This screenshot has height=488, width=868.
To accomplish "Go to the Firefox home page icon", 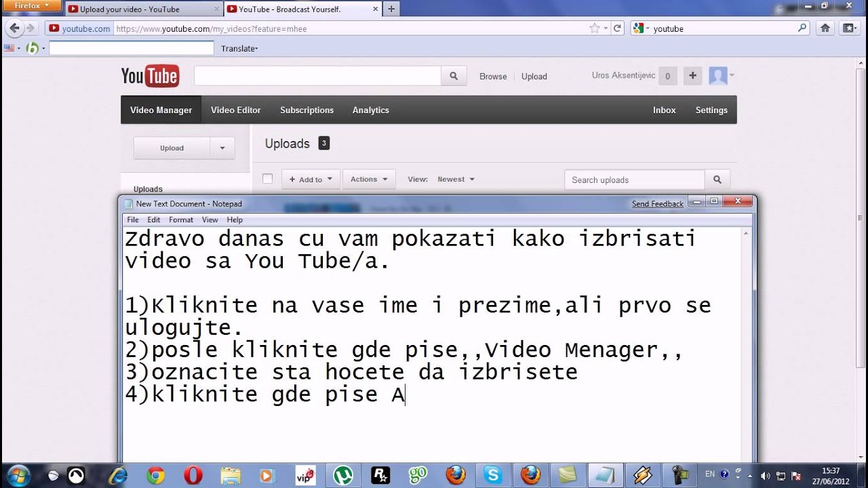I will 825,28.
